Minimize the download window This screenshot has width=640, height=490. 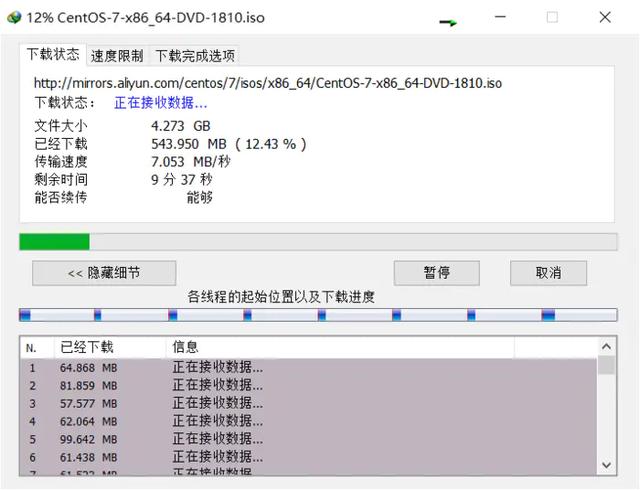pyautogui.click(x=500, y=17)
